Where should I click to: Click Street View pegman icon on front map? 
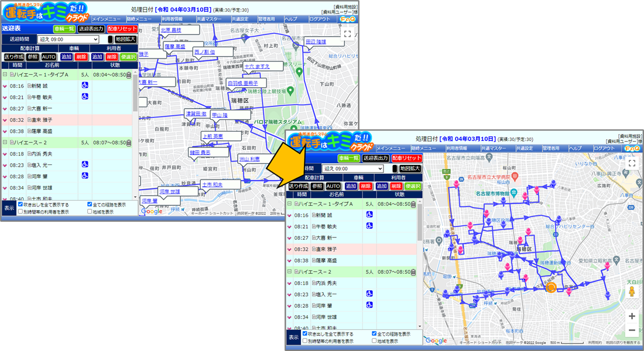(x=632, y=291)
